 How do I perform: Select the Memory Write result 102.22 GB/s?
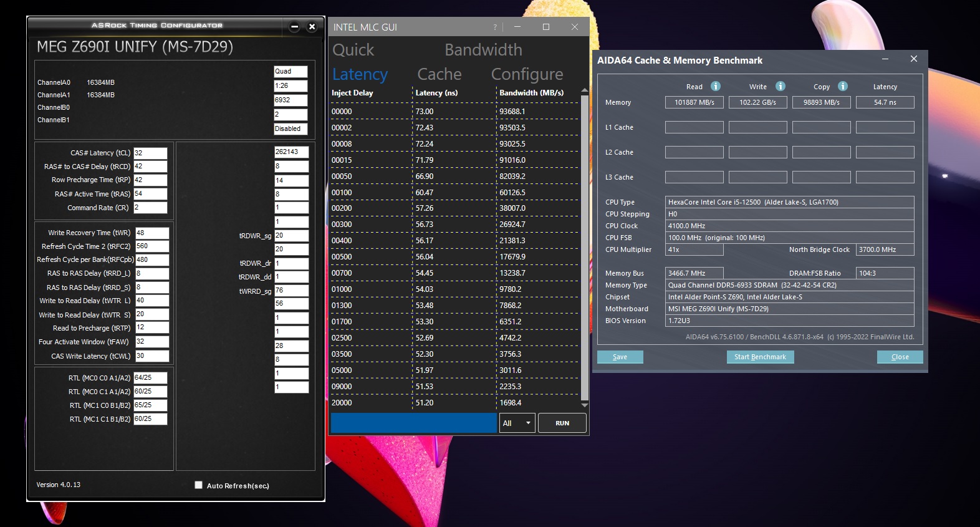click(x=758, y=102)
